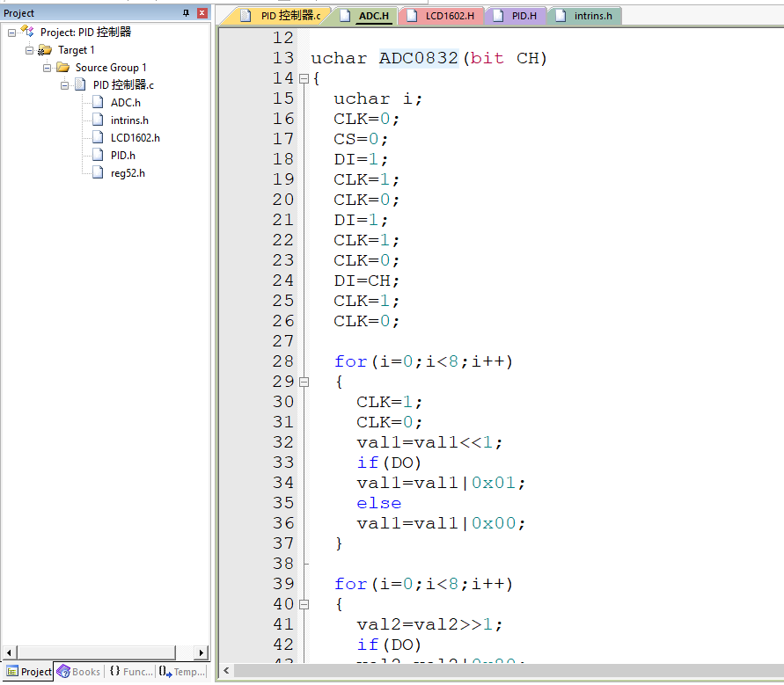
Task: Close the Project panel
Action: click(202, 13)
